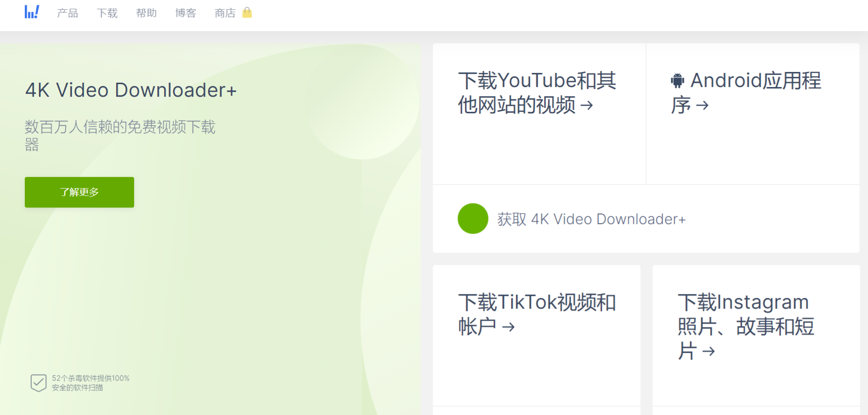The height and width of the screenshot is (415, 868).
Task: Open the 下载 menu item
Action: (x=107, y=13)
